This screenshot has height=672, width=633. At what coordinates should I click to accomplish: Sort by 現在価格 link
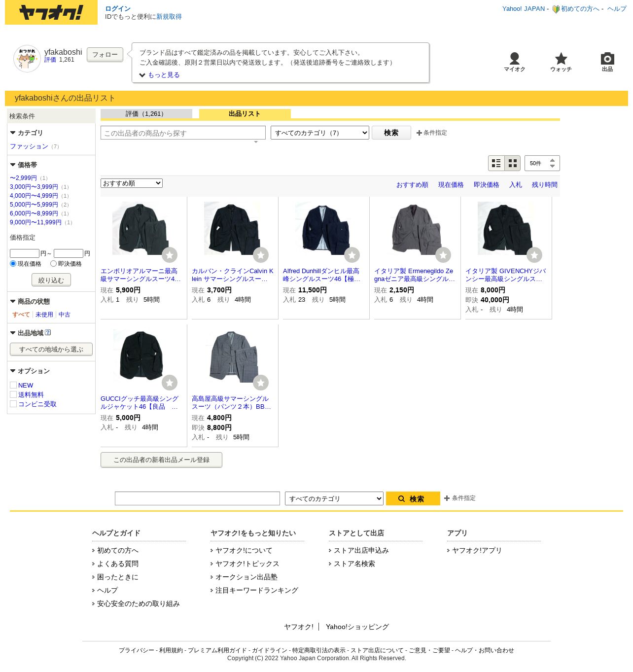[x=451, y=185]
